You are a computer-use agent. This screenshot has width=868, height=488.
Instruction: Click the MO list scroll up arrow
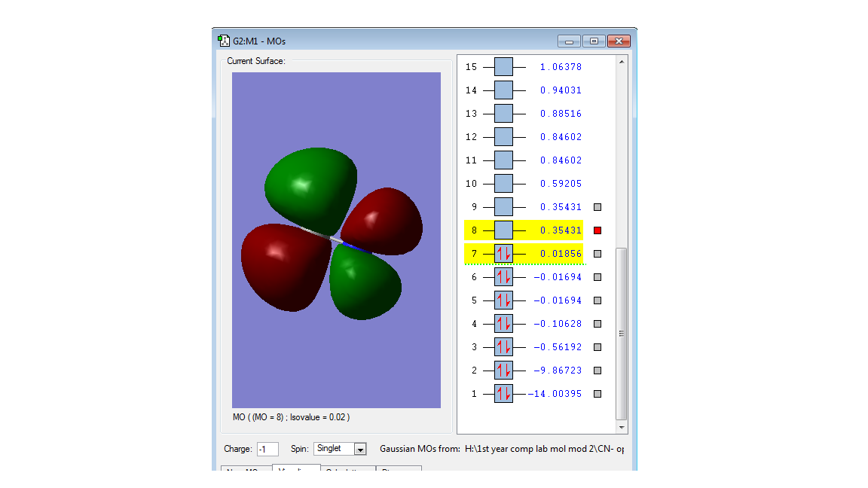tap(622, 62)
